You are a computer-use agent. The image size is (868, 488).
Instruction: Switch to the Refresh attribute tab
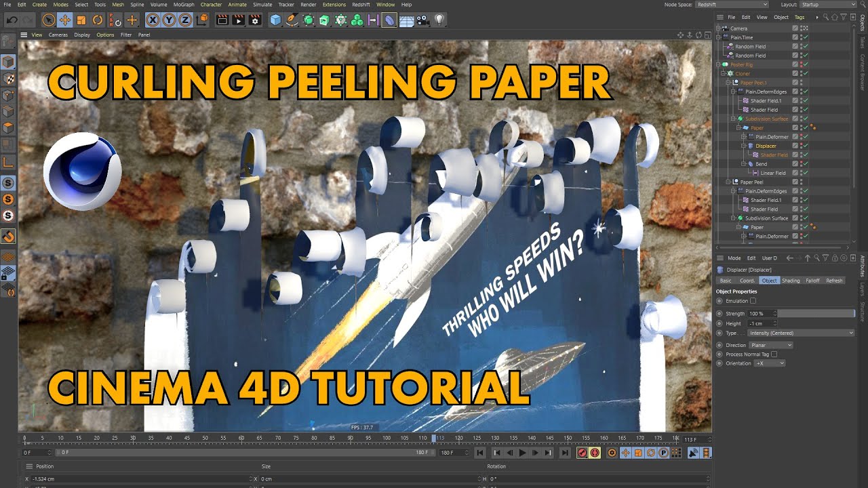834,281
